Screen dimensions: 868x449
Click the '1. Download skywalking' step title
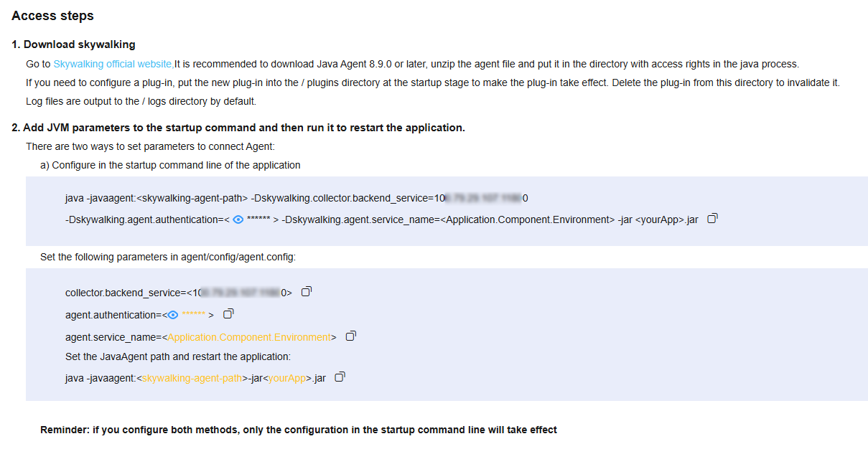[x=73, y=44]
